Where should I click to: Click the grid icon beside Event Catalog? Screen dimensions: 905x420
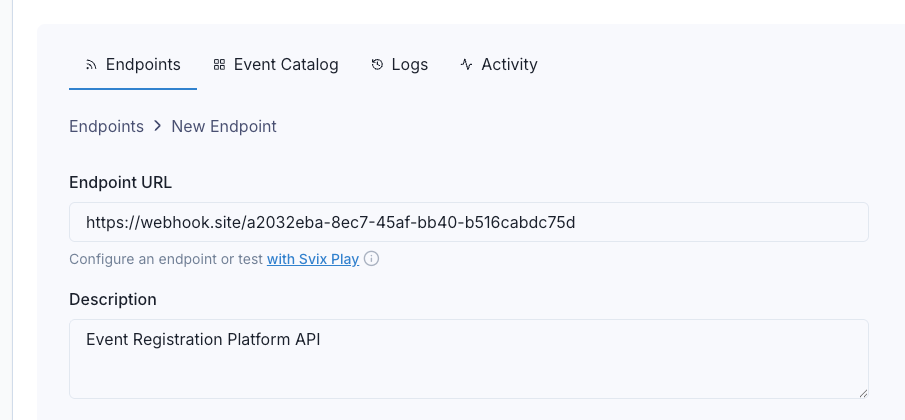pyautogui.click(x=219, y=65)
